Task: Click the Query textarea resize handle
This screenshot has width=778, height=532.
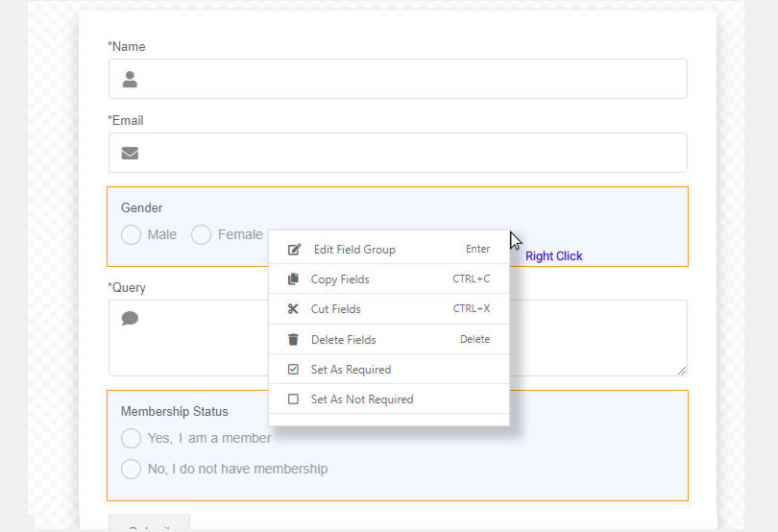Action: click(682, 371)
